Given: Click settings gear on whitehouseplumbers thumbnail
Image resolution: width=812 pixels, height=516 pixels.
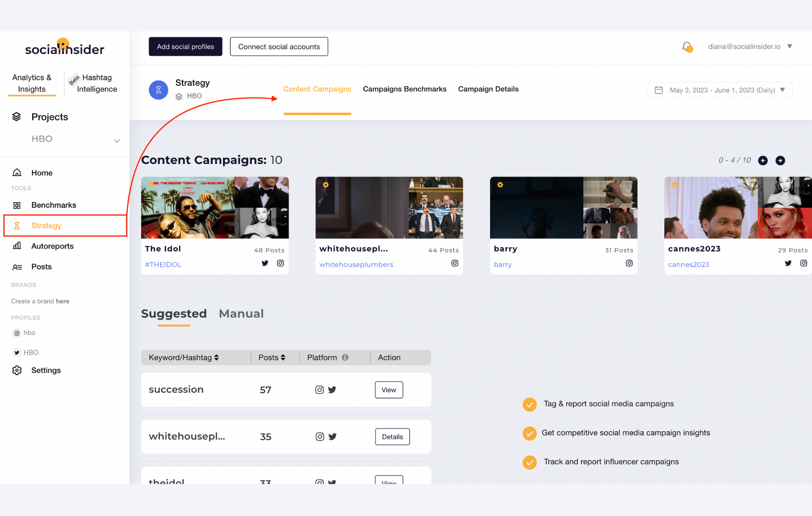Looking at the screenshot, I should coord(326,185).
